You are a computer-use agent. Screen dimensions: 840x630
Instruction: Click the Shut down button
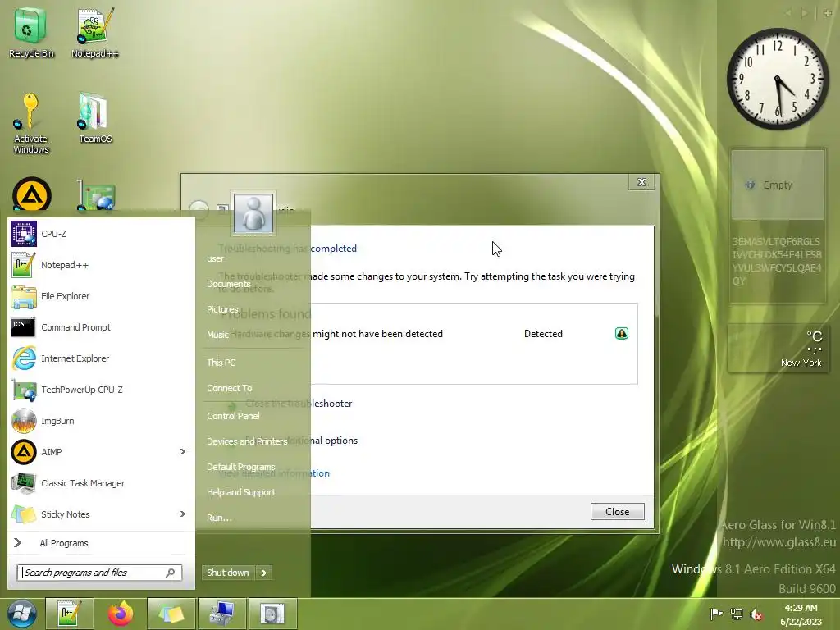point(228,573)
